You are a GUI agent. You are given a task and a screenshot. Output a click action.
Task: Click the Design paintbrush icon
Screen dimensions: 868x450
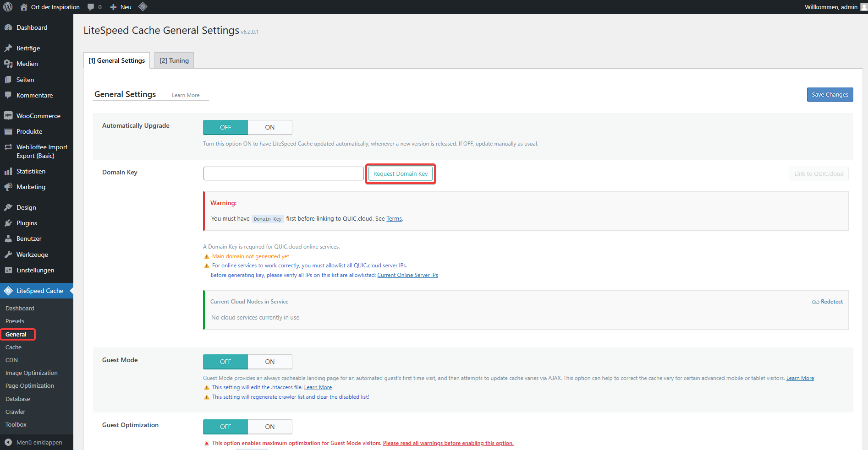[8, 207]
